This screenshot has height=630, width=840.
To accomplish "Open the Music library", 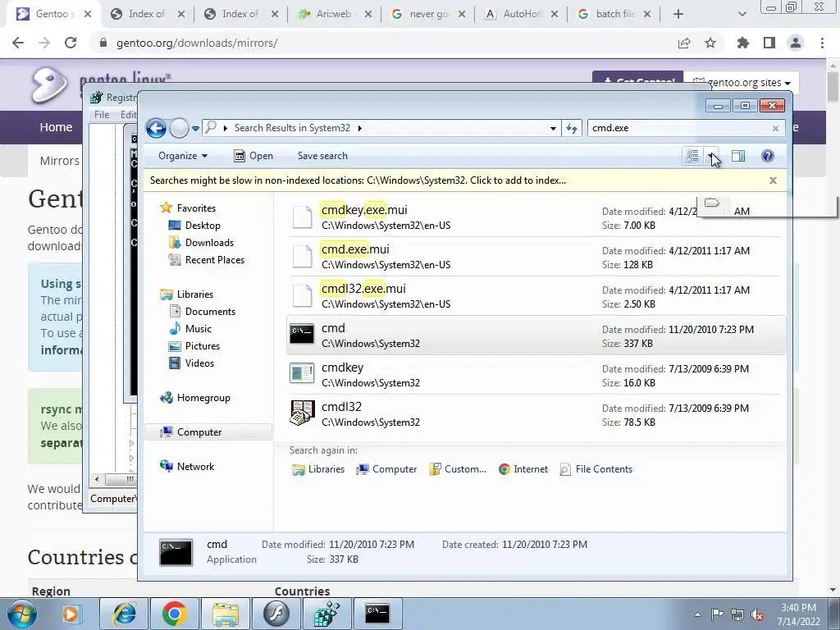I will (190, 328).
